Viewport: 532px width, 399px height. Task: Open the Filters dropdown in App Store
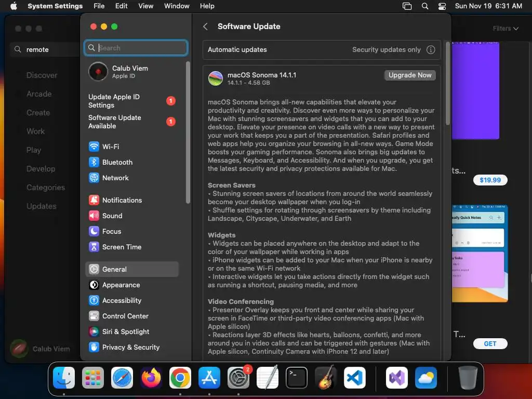(x=506, y=29)
